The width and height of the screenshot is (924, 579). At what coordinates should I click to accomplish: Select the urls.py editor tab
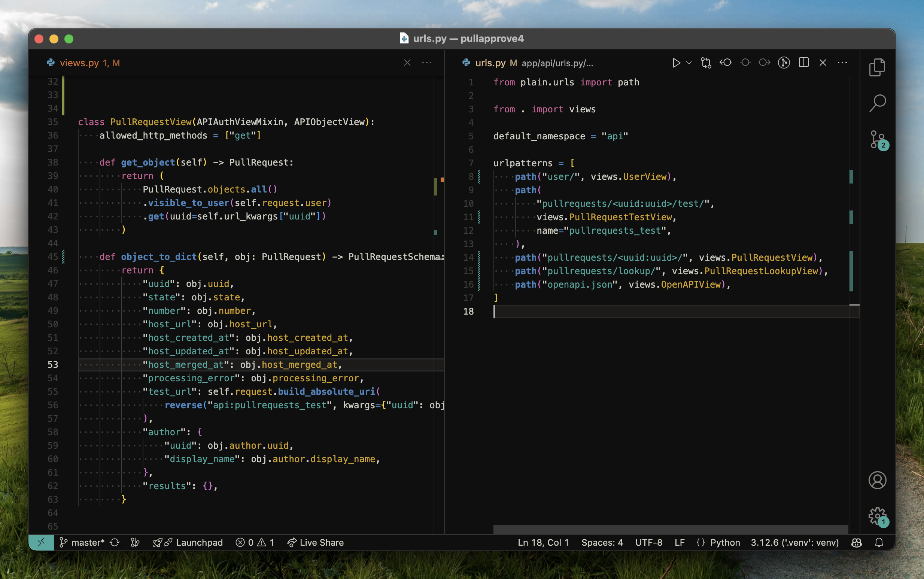coord(490,63)
